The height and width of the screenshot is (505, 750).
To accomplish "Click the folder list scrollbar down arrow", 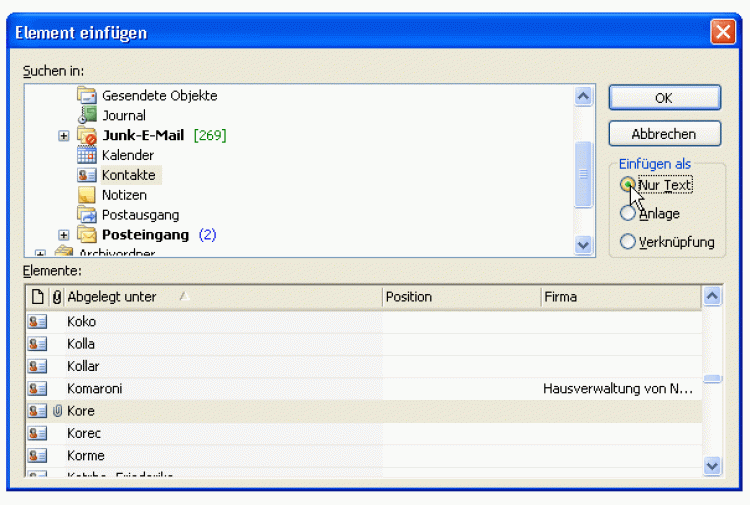I will (x=584, y=245).
